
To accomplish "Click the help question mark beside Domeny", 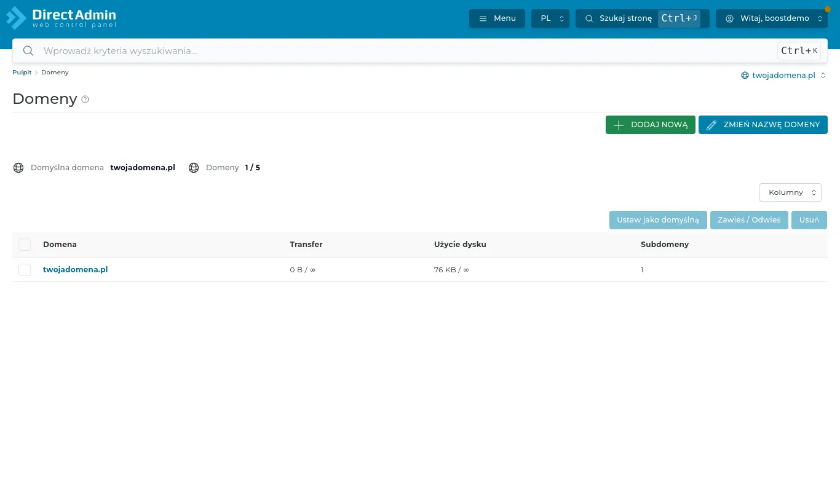I will [x=85, y=100].
